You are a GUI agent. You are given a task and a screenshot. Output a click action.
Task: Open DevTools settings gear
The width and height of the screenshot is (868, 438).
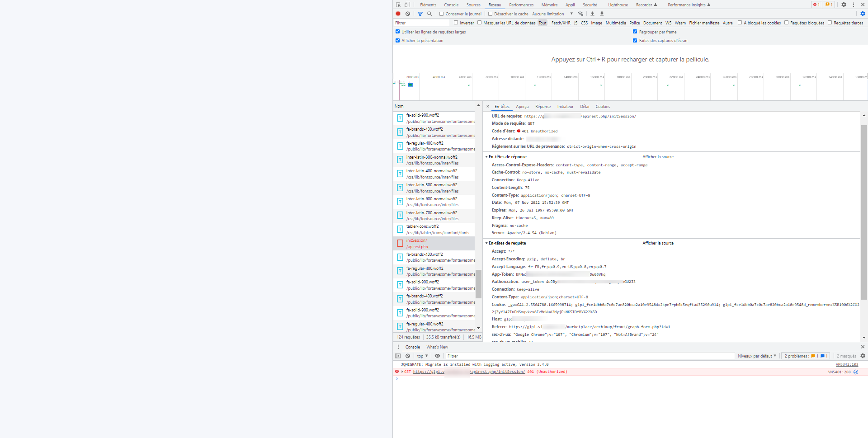click(844, 5)
